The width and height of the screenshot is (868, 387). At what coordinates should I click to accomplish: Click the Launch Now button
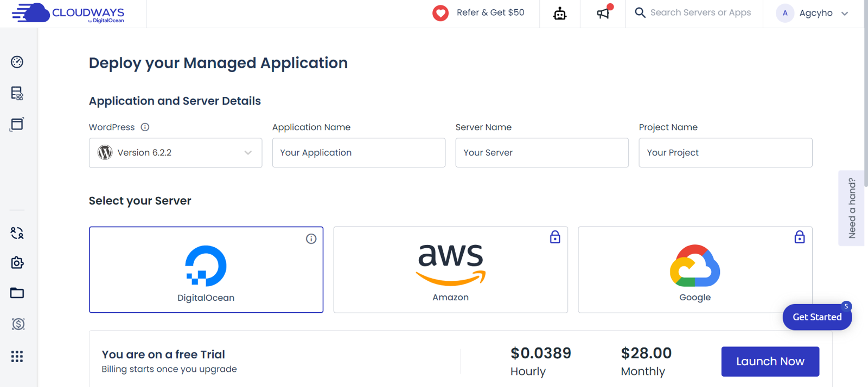(770, 362)
